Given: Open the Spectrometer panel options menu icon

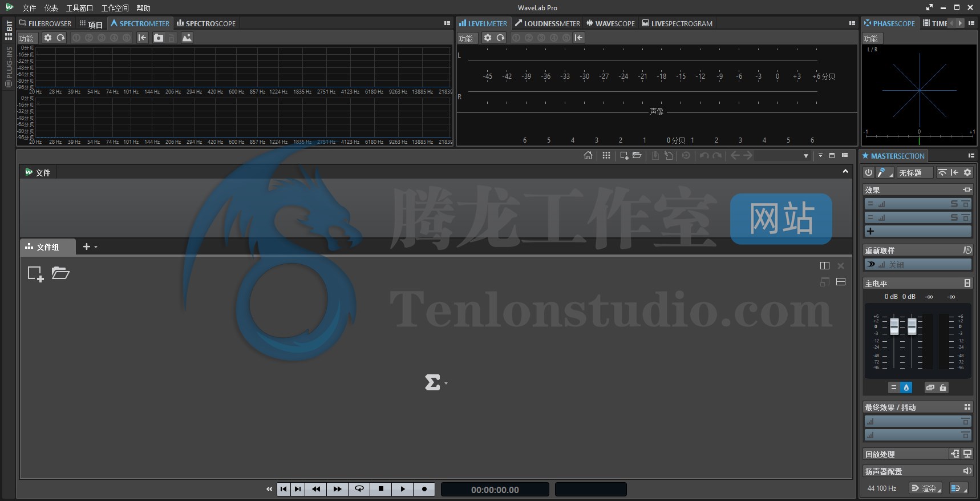Looking at the screenshot, I should (447, 23).
